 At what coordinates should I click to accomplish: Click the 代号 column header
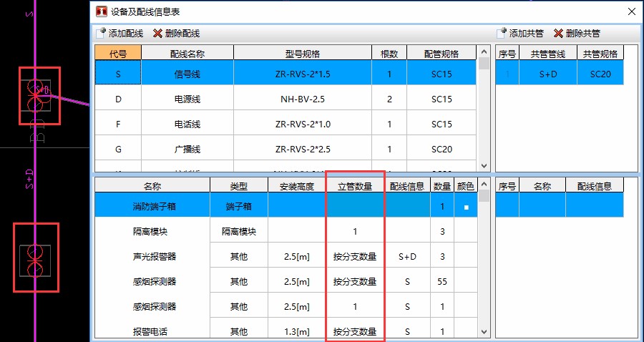(118, 53)
